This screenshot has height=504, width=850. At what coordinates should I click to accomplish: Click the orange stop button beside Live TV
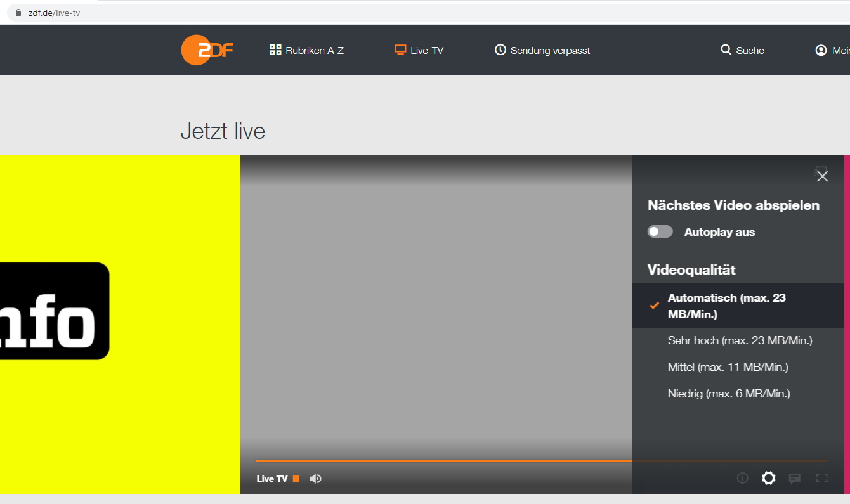(296, 479)
